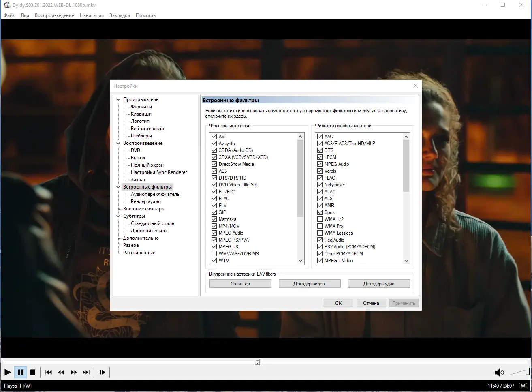This screenshot has width=532, height=392.
Task: Uncheck the Opus transform filter
Action: pyautogui.click(x=320, y=212)
